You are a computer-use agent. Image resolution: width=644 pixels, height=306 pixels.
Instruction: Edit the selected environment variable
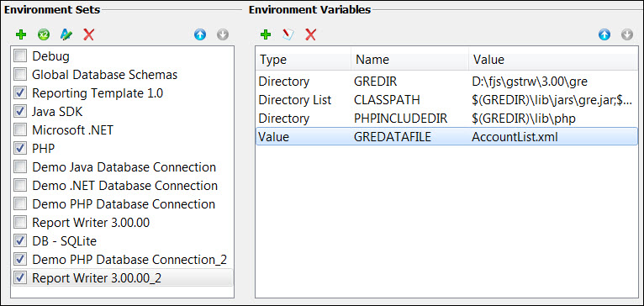(288, 35)
